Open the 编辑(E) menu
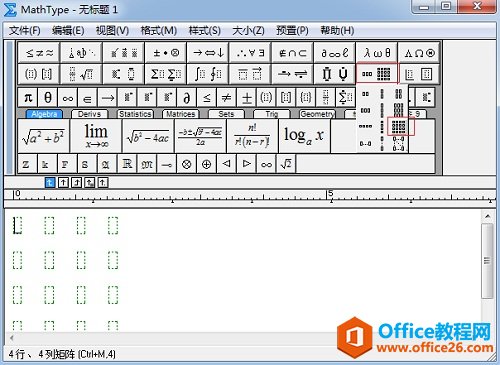Screen dimensions: 500x365 (x=68, y=31)
